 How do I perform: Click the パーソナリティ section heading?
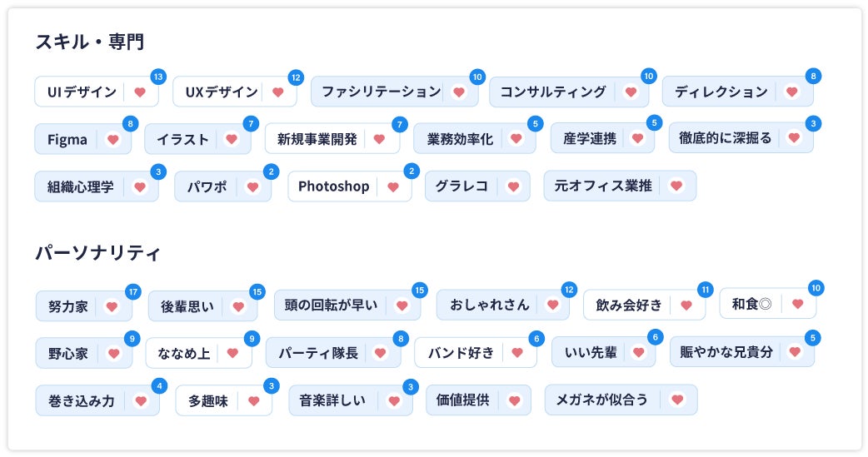pyautogui.click(x=98, y=253)
